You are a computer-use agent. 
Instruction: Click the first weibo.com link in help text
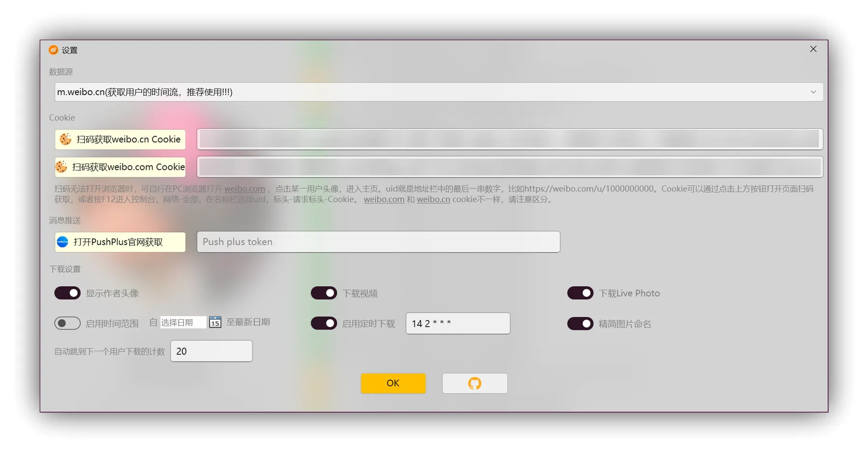pyautogui.click(x=244, y=189)
